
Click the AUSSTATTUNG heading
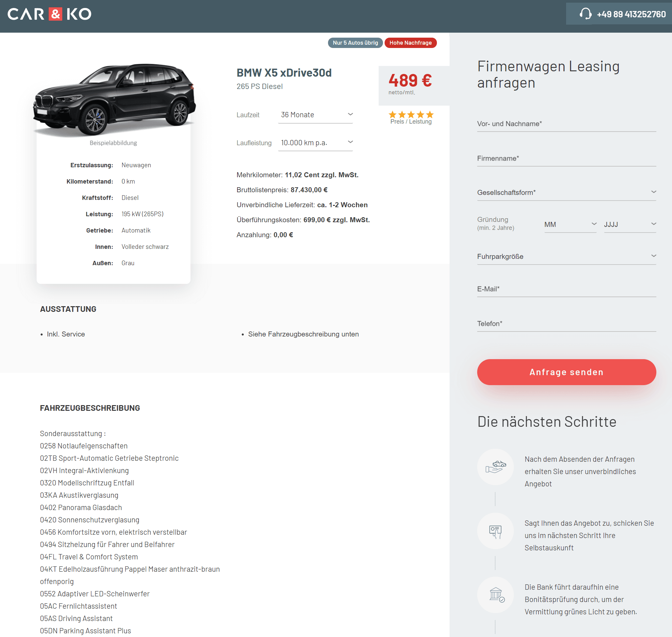click(68, 309)
